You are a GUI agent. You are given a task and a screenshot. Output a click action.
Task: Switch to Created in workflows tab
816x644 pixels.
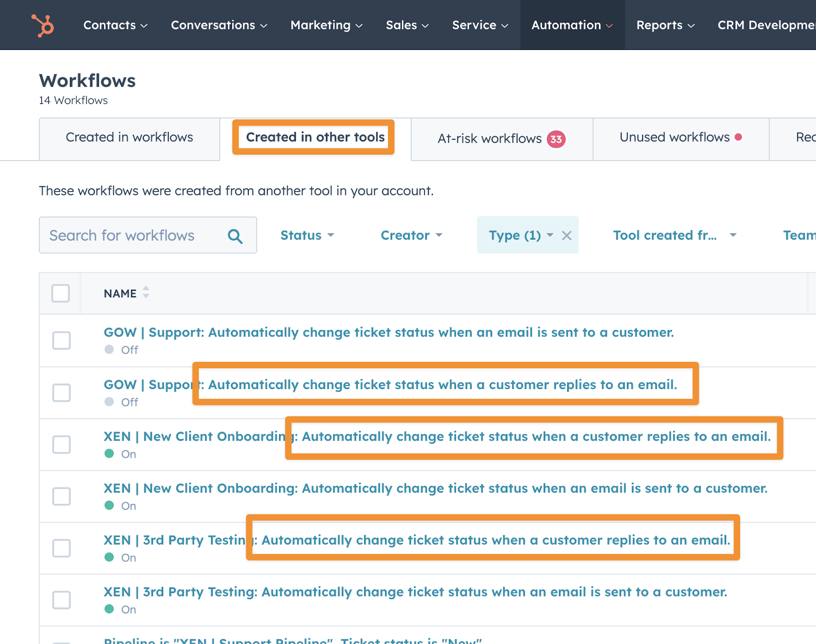coord(130,138)
